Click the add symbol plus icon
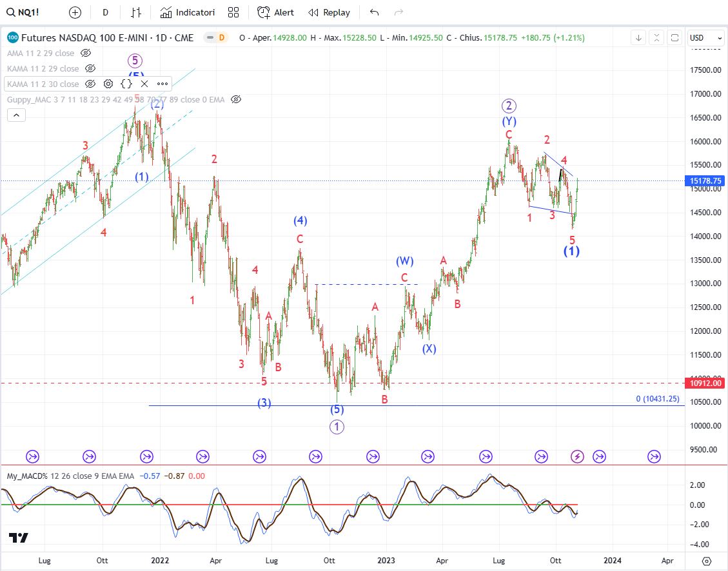This screenshot has width=728, height=571. (75, 12)
